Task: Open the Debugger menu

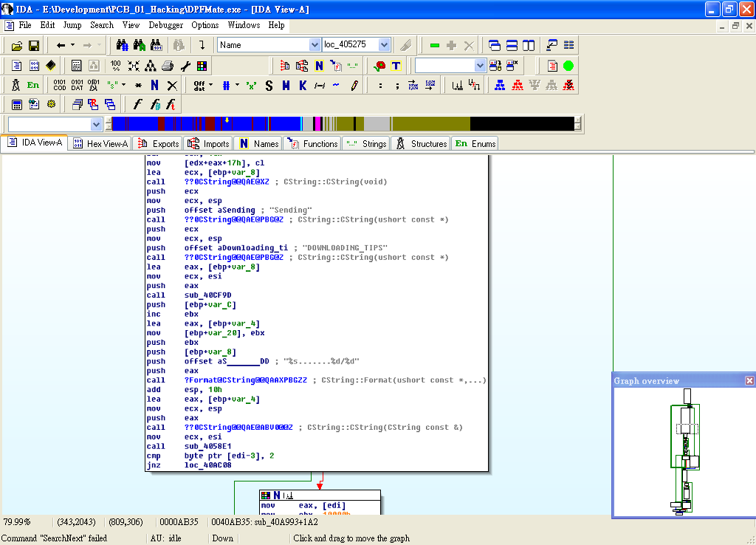Action: tap(166, 25)
